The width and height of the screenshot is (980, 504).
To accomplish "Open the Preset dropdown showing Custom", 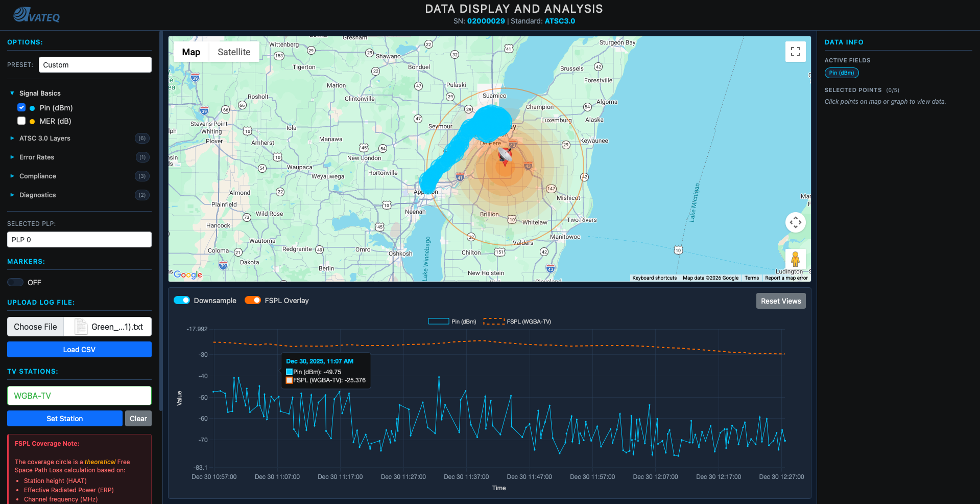I will (95, 64).
